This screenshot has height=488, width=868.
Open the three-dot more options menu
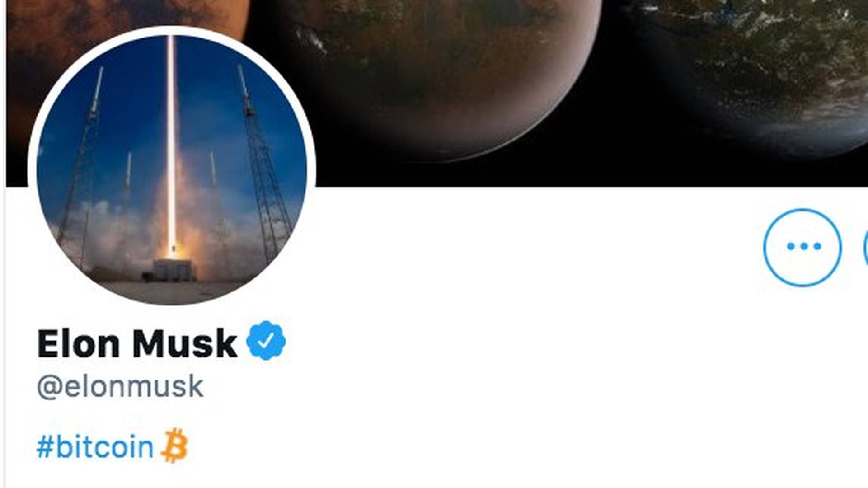[802, 247]
